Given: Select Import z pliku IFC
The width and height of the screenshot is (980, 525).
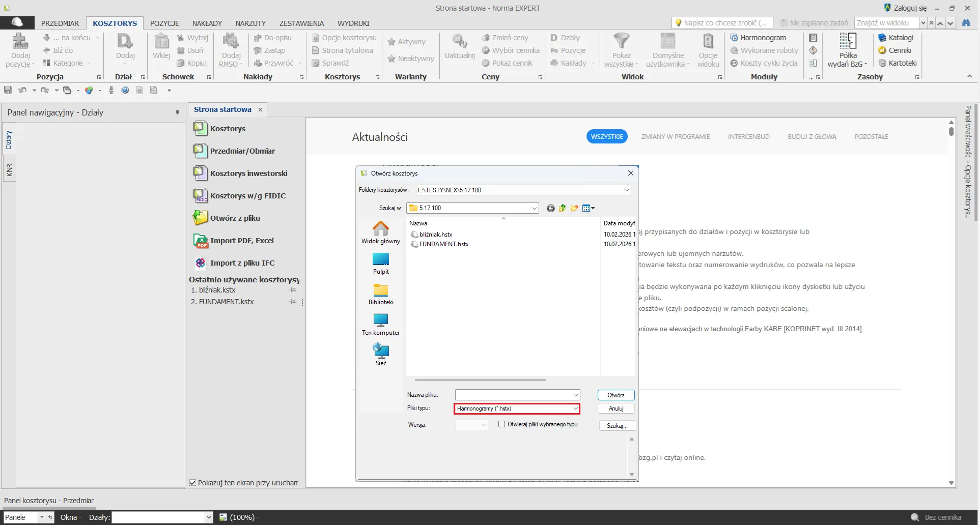Looking at the screenshot, I should pyautogui.click(x=242, y=263).
